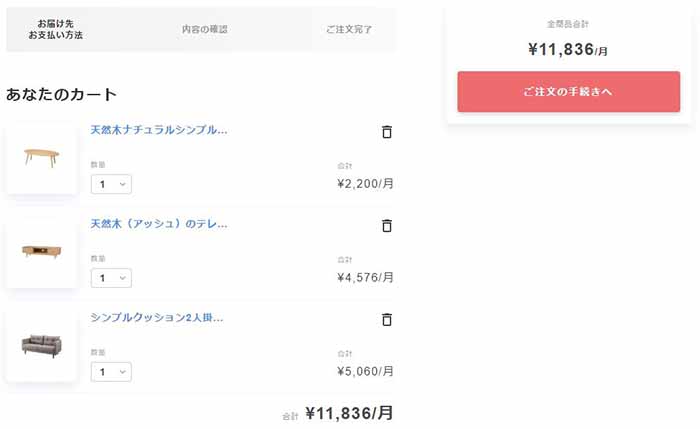Remove the ash TV stand with trash icon
700x429 pixels.
click(387, 225)
